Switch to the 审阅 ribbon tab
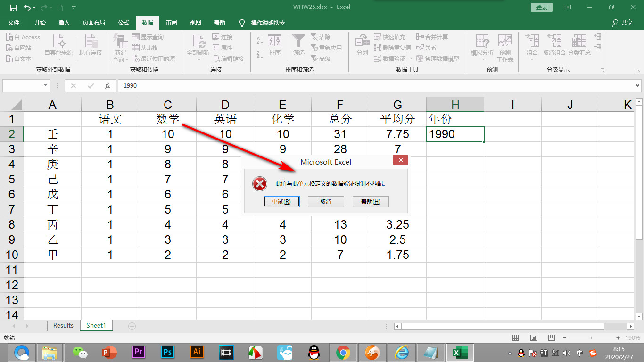The height and width of the screenshot is (362, 644). tap(172, 23)
